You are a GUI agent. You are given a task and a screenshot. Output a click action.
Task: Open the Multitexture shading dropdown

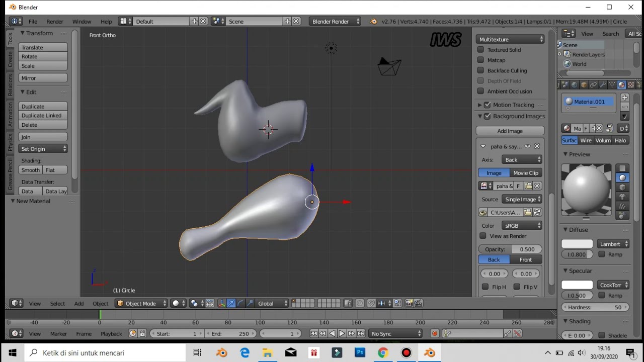tap(511, 39)
